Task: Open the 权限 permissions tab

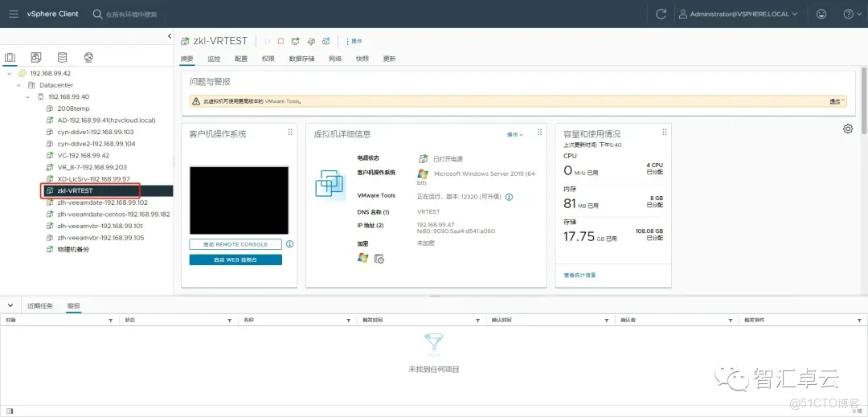Action: pyautogui.click(x=268, y=59)
